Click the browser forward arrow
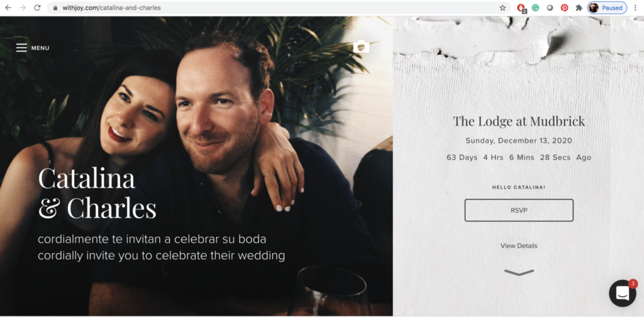This screenshot has width=644, height=317. click(x=23, y=8)
